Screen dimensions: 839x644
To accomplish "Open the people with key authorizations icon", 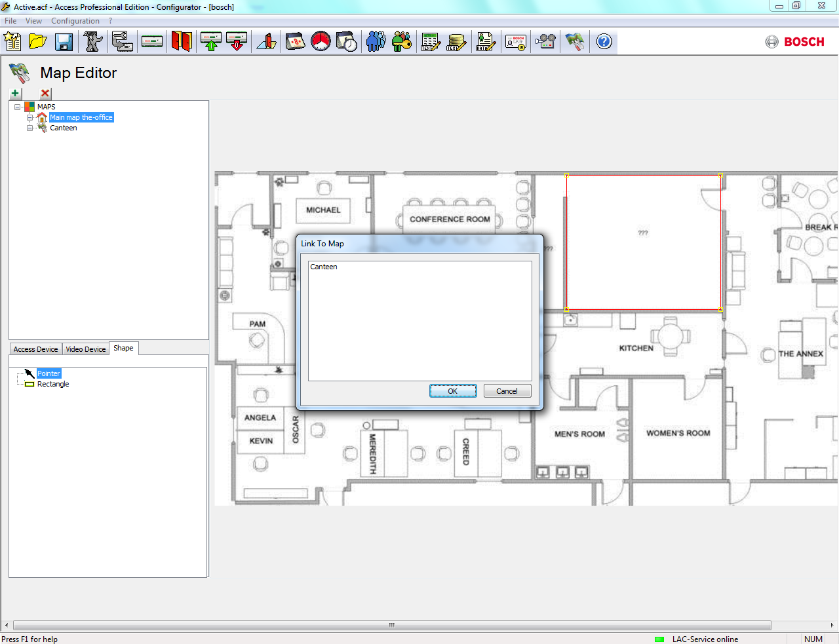I will (x=401, y=41).
